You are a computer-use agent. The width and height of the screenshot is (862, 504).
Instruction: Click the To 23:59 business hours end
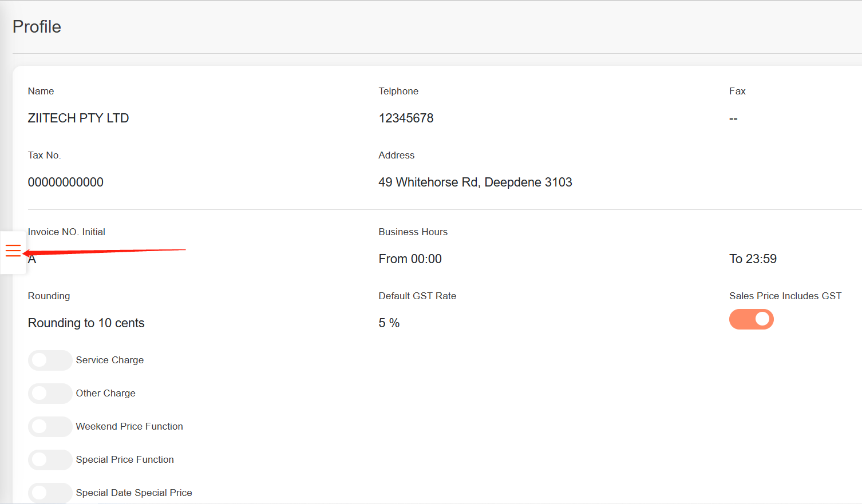coord(752,259)
